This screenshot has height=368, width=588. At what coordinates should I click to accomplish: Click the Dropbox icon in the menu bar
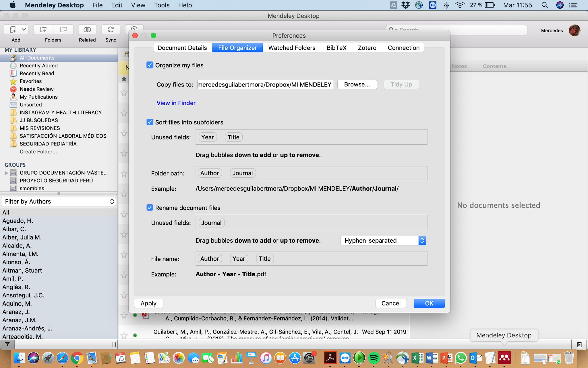(406, 5)
